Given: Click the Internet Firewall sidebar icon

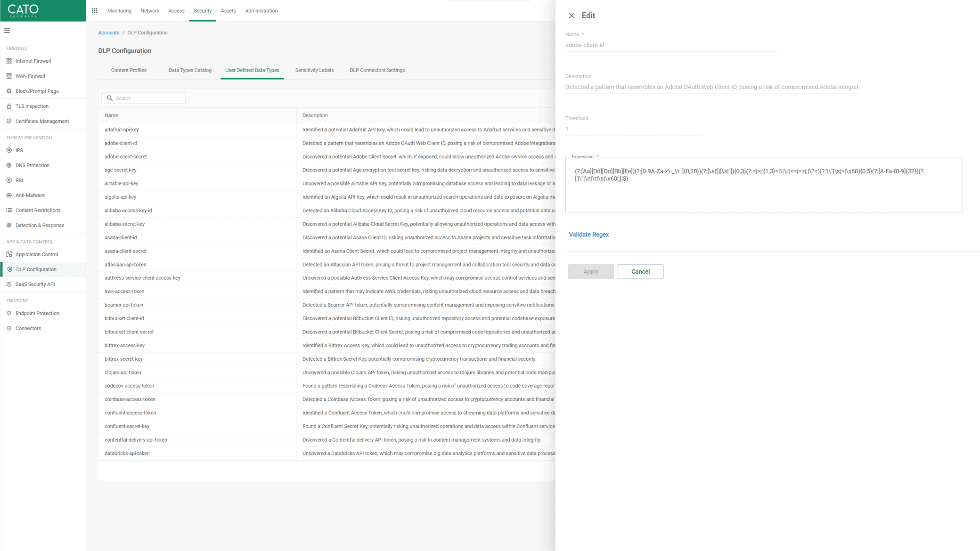Looking at the screenshot, I should coord(9,61).
